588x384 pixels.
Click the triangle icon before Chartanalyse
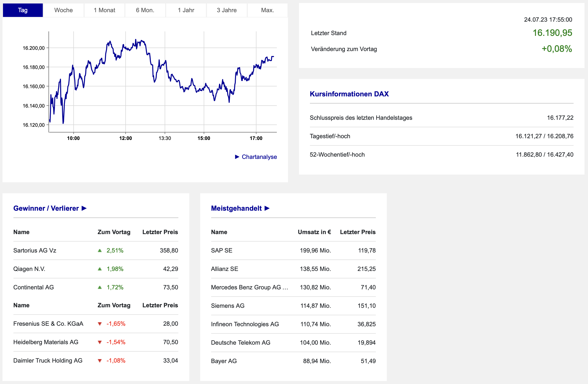[237, 157]
